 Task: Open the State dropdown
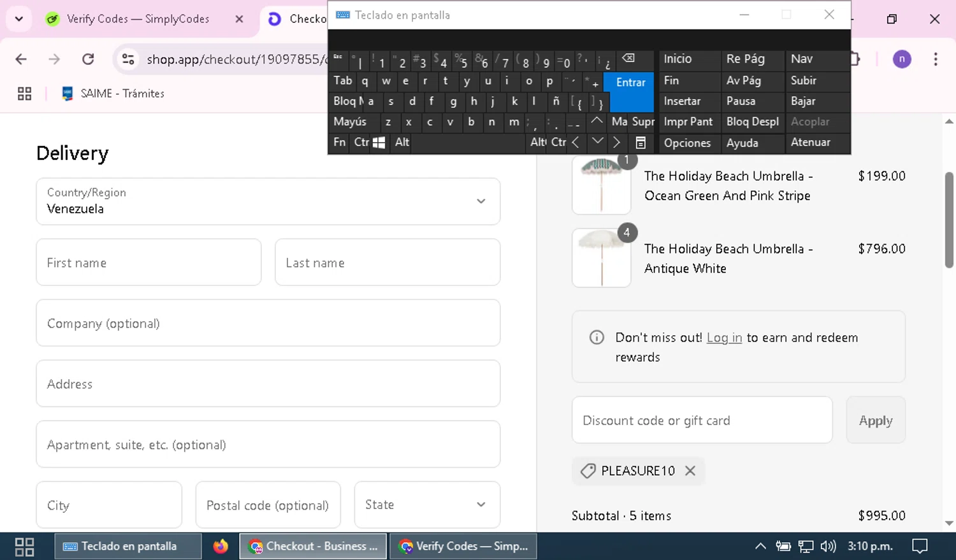click(x=427, y=505)
